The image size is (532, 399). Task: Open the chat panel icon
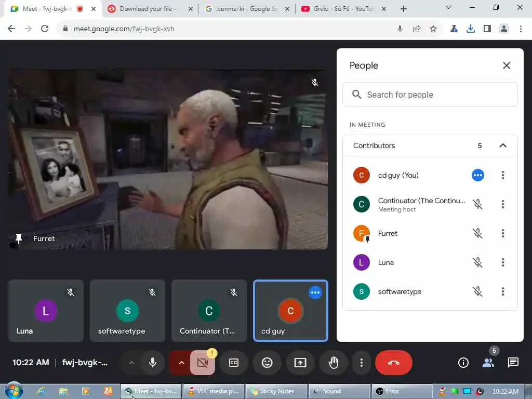pos(513,363)
